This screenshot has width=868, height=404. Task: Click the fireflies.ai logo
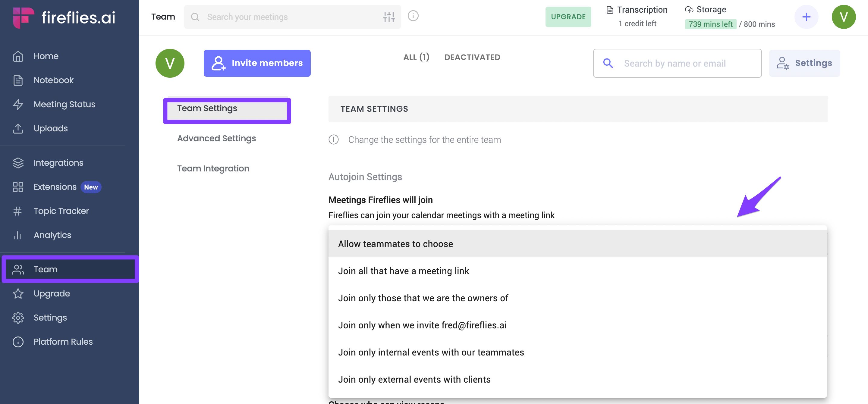64,17
